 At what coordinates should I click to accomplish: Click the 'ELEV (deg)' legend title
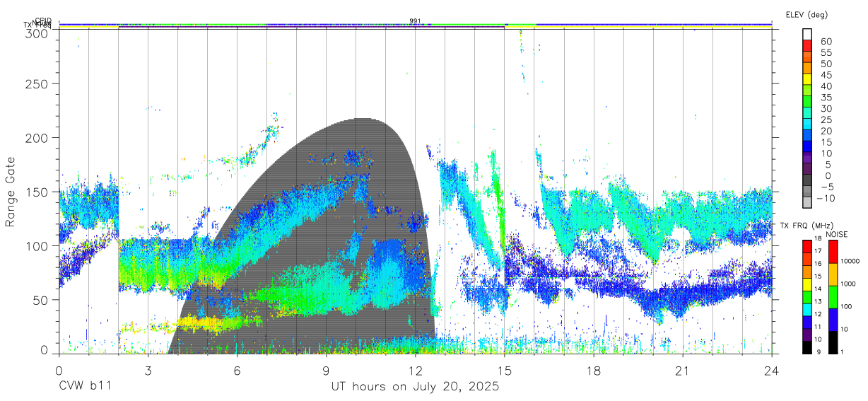[807, 14]
